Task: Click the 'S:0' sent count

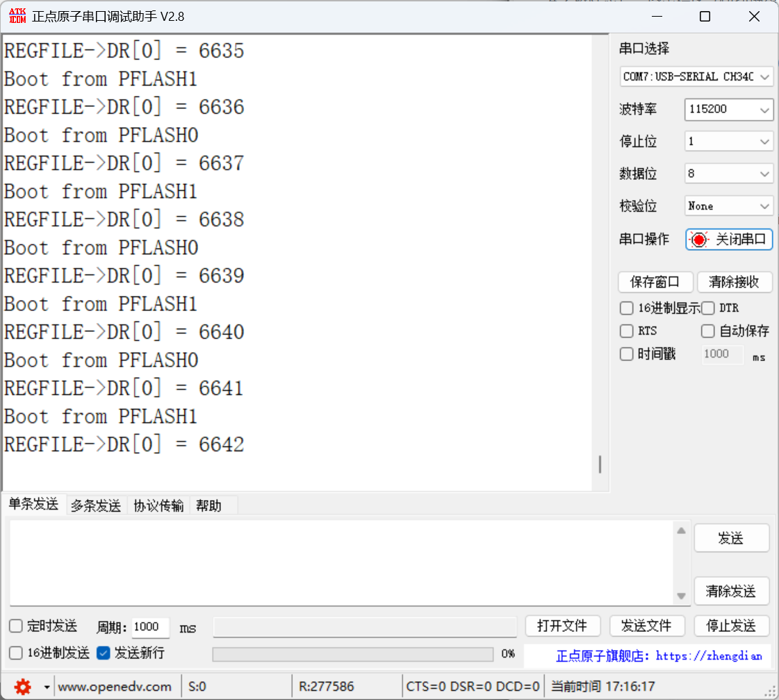Action: 197,687
